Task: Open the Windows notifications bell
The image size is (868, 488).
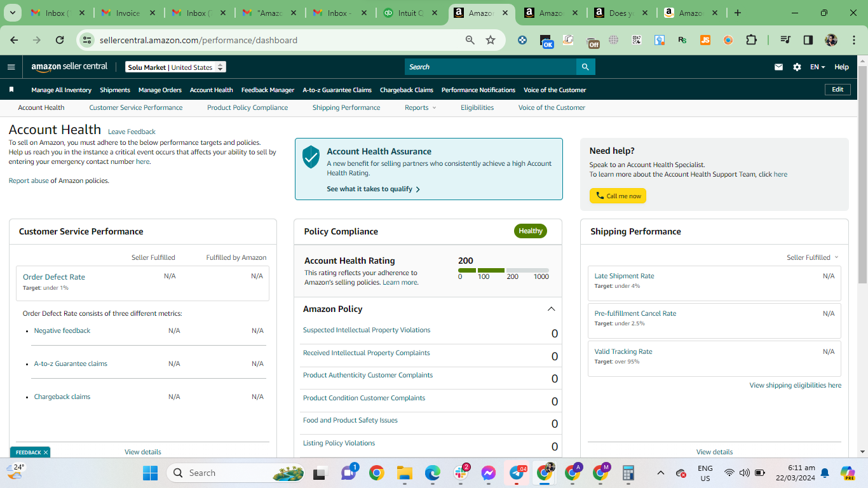Action: point(825,473)
